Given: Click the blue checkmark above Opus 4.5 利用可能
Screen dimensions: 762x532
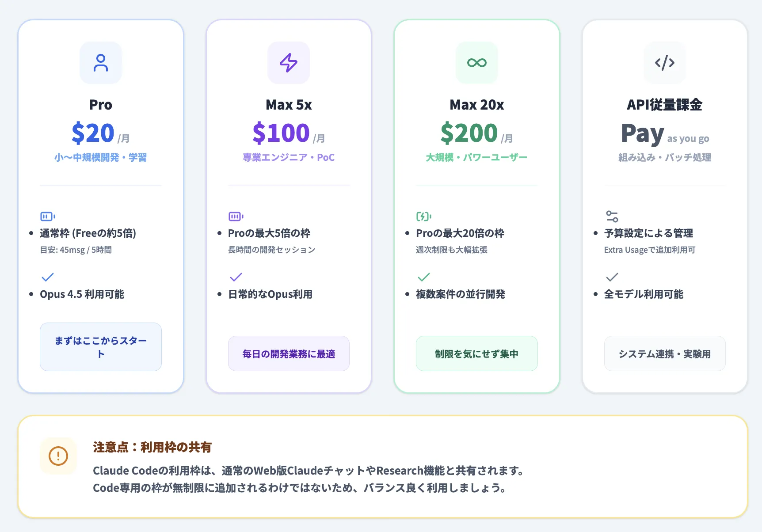Looking at the screenshot, I should (47, 277).
